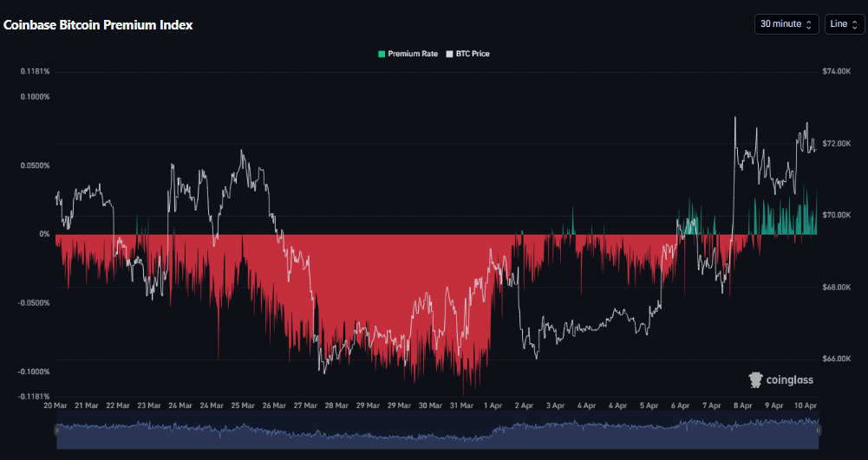868x460 pixels.
Task: Click the $66.00K price axis label
Action: 837,358
